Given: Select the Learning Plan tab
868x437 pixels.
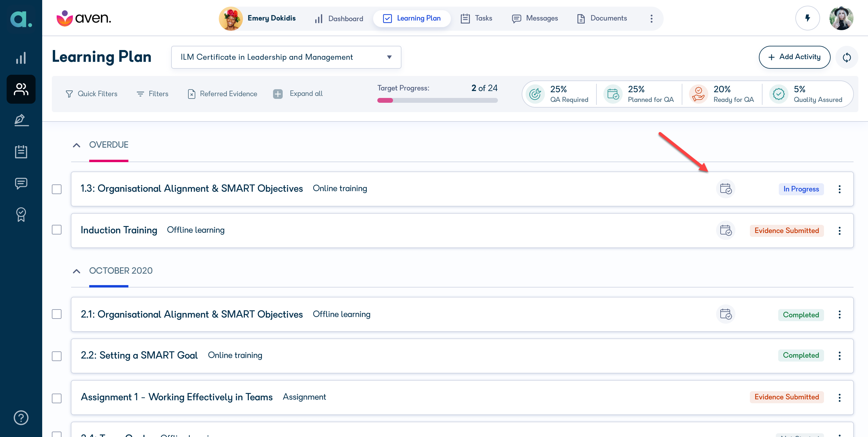Looking at the screenshot, I should [411, 18].
